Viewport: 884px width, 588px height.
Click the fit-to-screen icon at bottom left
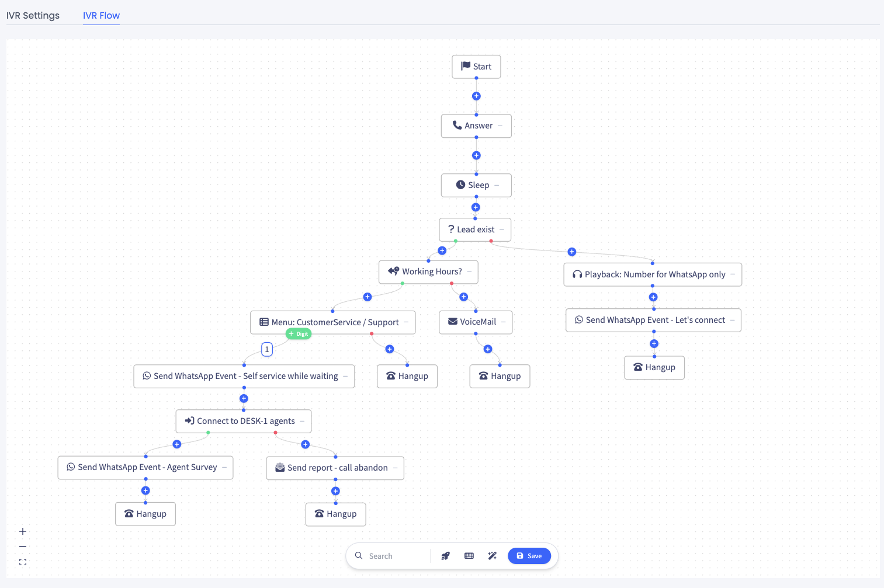click(22, 562)
